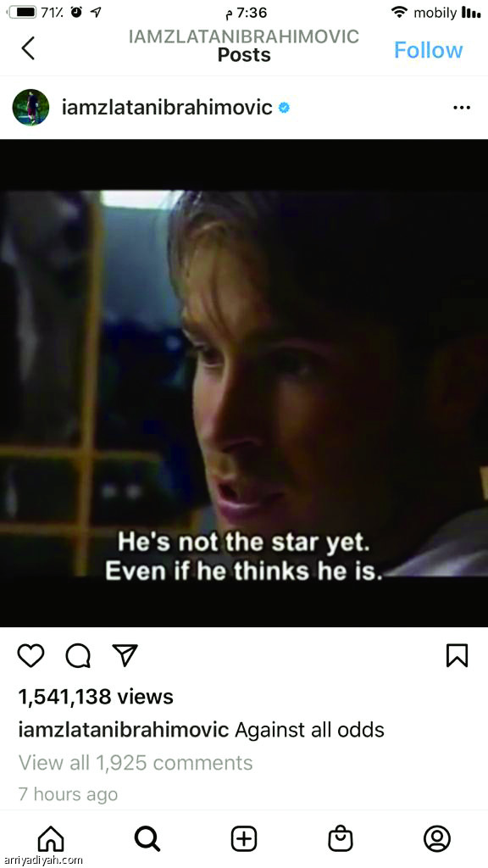Tap the heart like icon
This screenshot has width=488, height=868.
coord(30,656)
